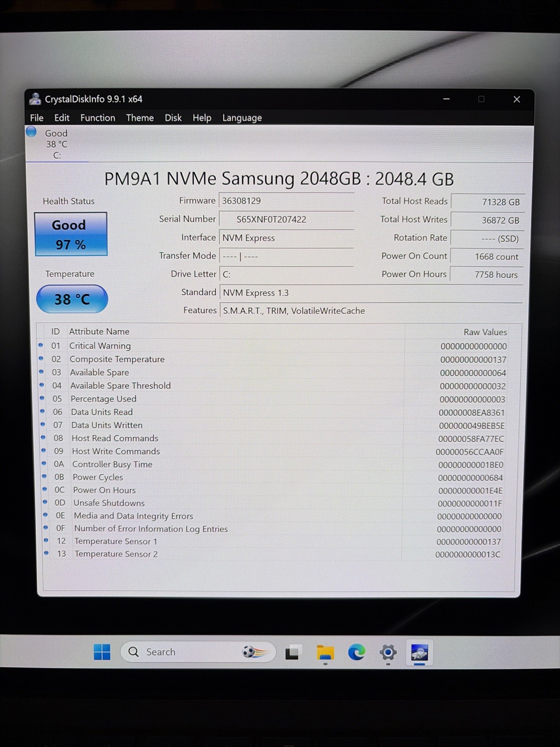Click the Interface field NVM Express
560x747 pixels.
click(286, 238)
